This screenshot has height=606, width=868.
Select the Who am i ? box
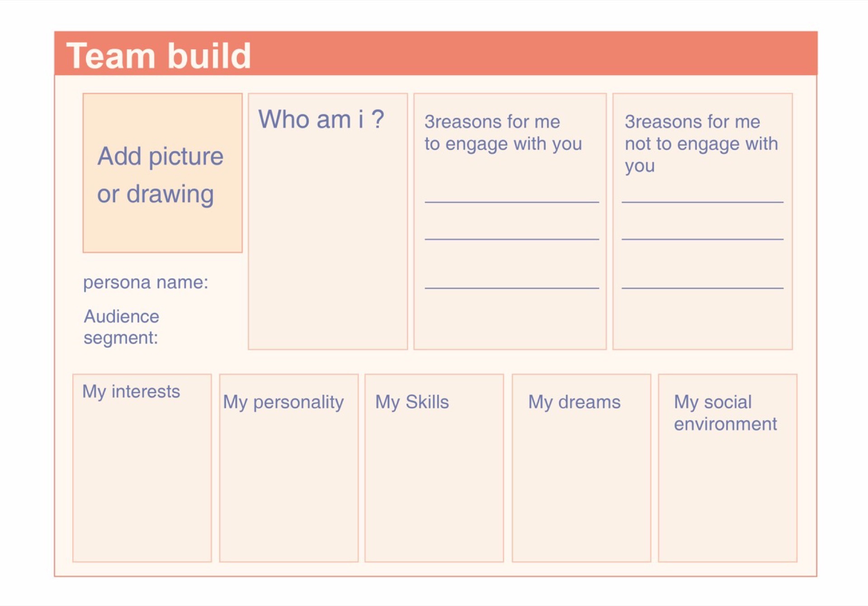[328, 221]
